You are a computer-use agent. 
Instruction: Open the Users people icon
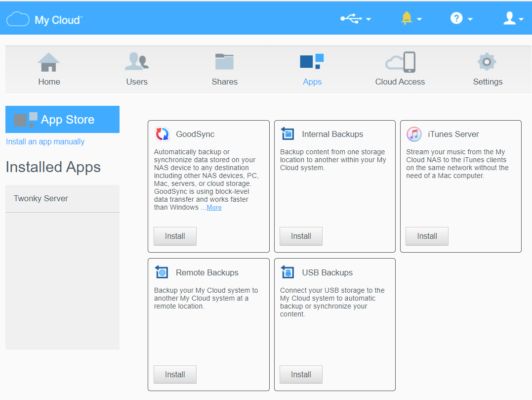[137, 61]
